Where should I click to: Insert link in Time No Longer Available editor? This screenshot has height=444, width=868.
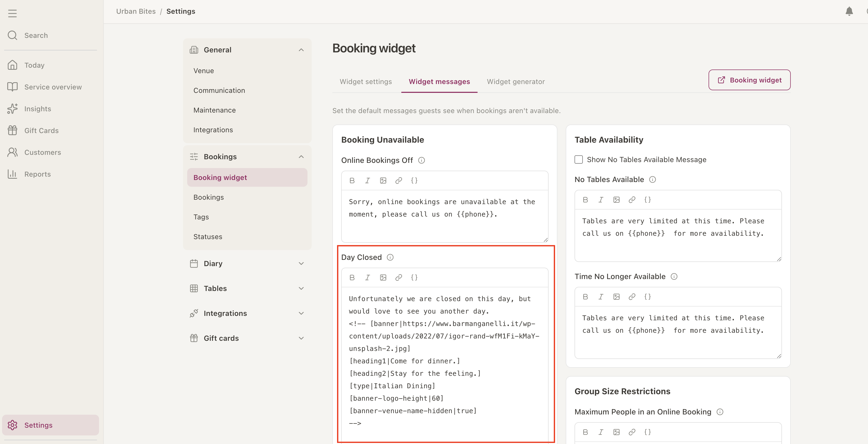point(632,297)
